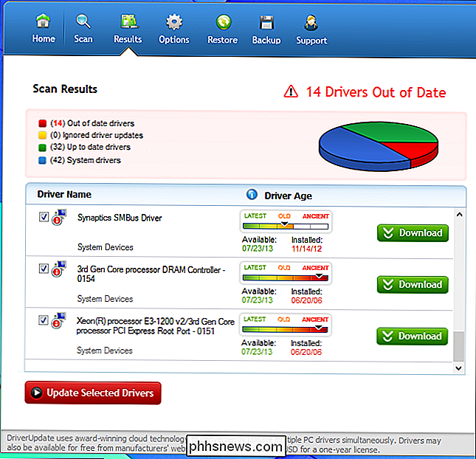
Task: Click the green up to date legend swatch
Action: click(x=43, y=148)
